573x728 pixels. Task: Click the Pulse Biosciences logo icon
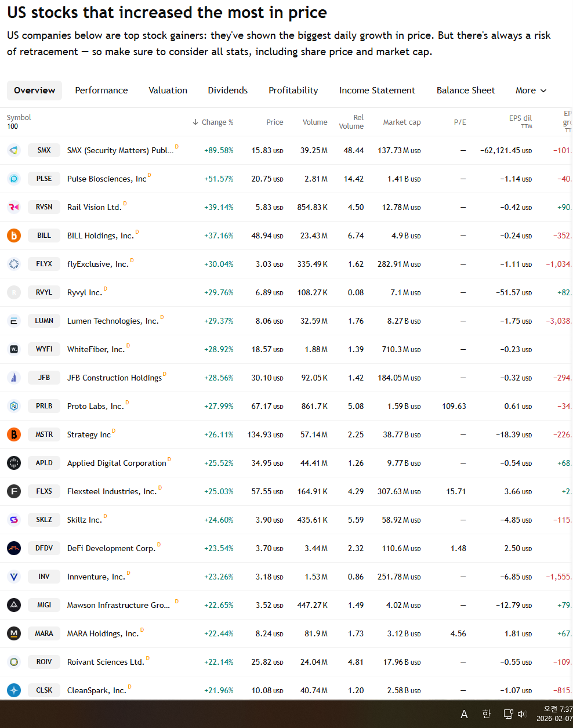pos(14,179)
